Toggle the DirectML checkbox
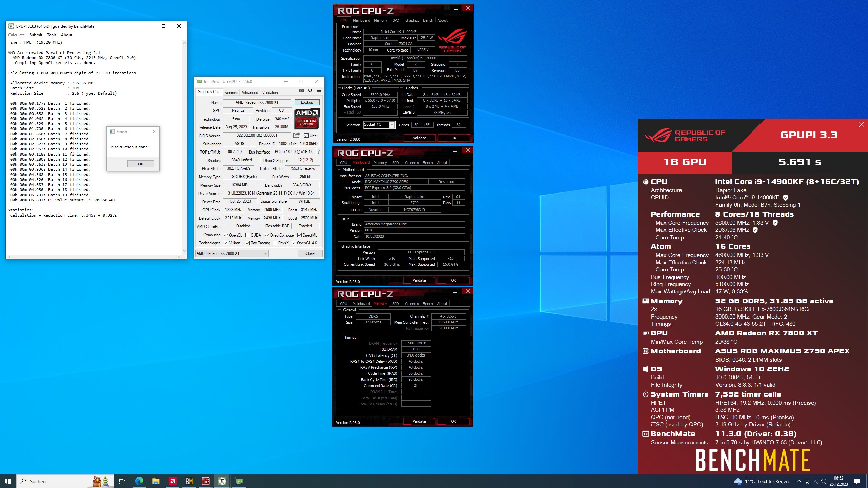 (299, 235)
